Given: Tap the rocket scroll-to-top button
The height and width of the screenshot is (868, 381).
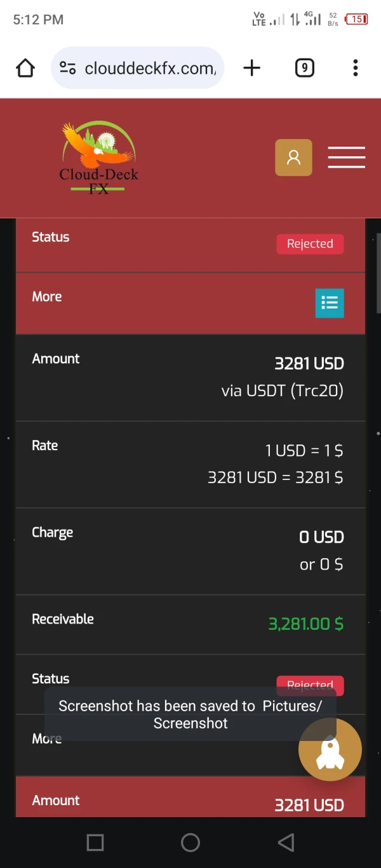Looking at the screenshot, I should [x=330, y=750].
